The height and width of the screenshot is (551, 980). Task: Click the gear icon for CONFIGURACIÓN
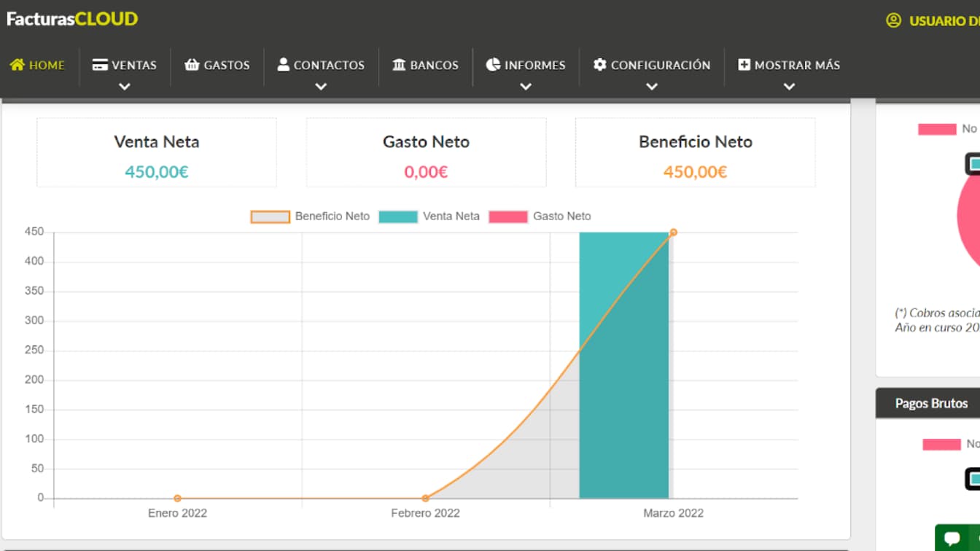click(599, 65)
